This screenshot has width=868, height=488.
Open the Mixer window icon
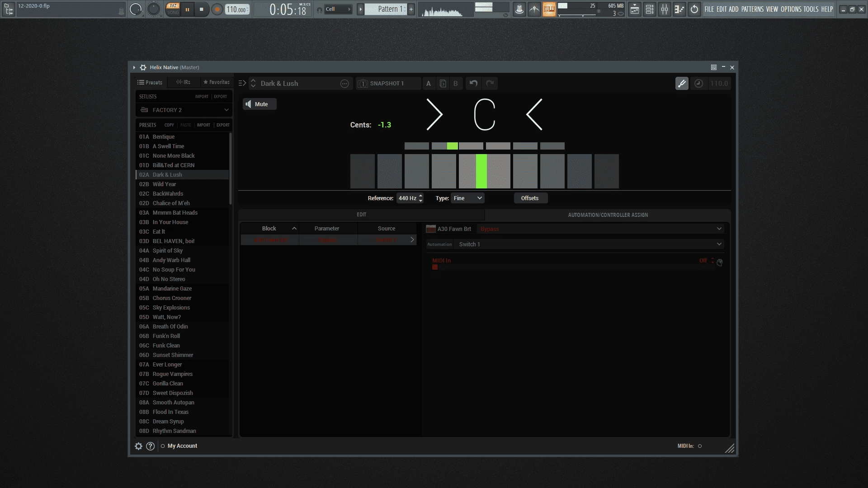[665, 9]
